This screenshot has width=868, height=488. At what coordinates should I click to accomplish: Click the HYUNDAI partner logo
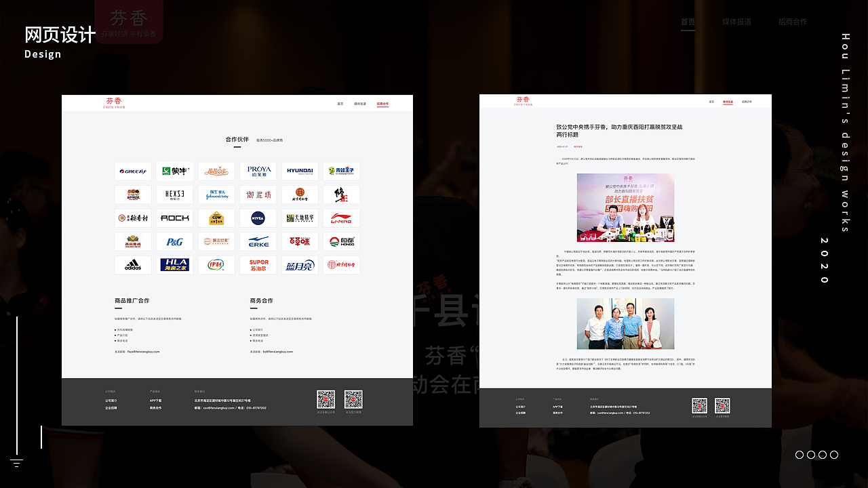coord(300,171)
